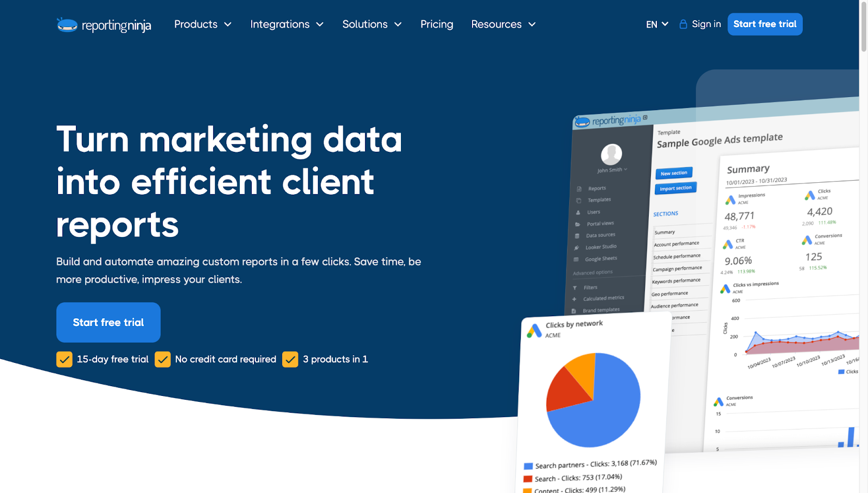Open the Products dropdown menu

coord(203,24)
